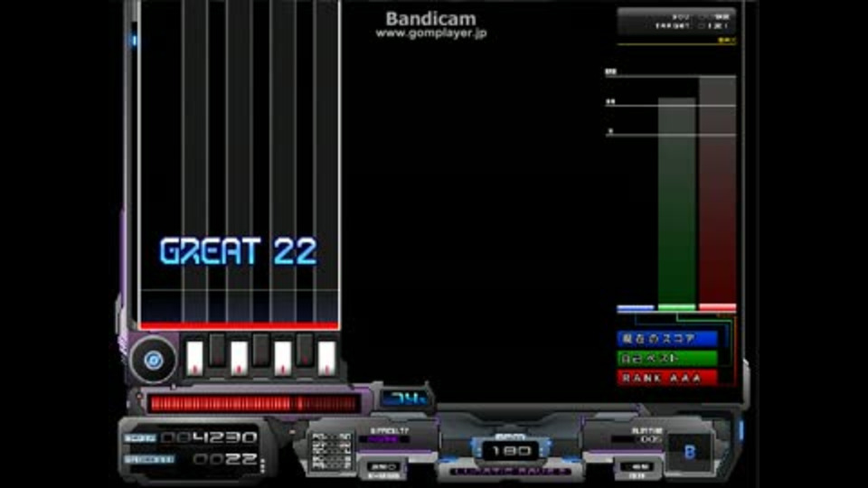
Task: Click the combo counter 0022
Action: point(225,459)
